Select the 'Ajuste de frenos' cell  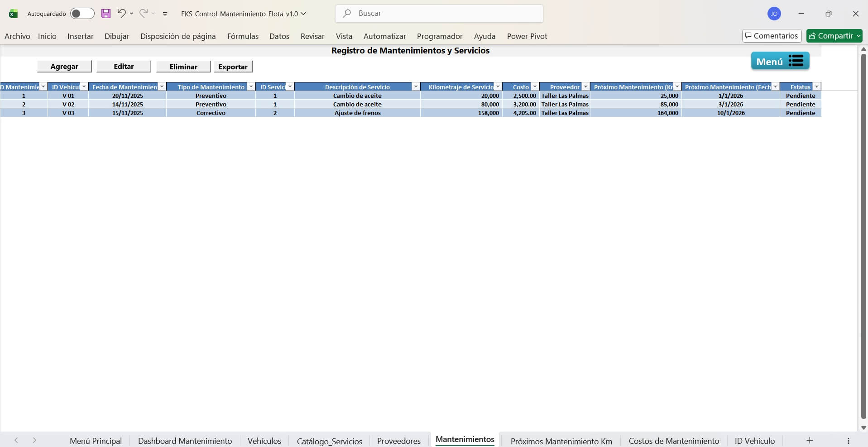click(357, 113)
